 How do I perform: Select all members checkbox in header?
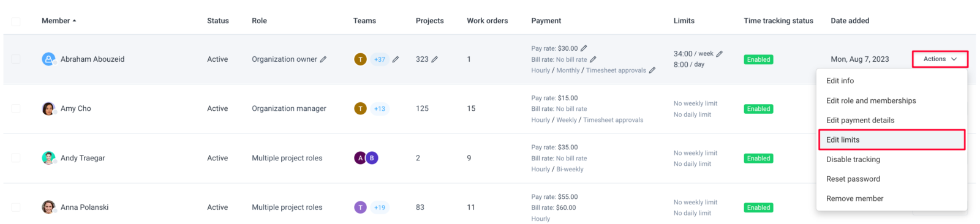(16, 21)
